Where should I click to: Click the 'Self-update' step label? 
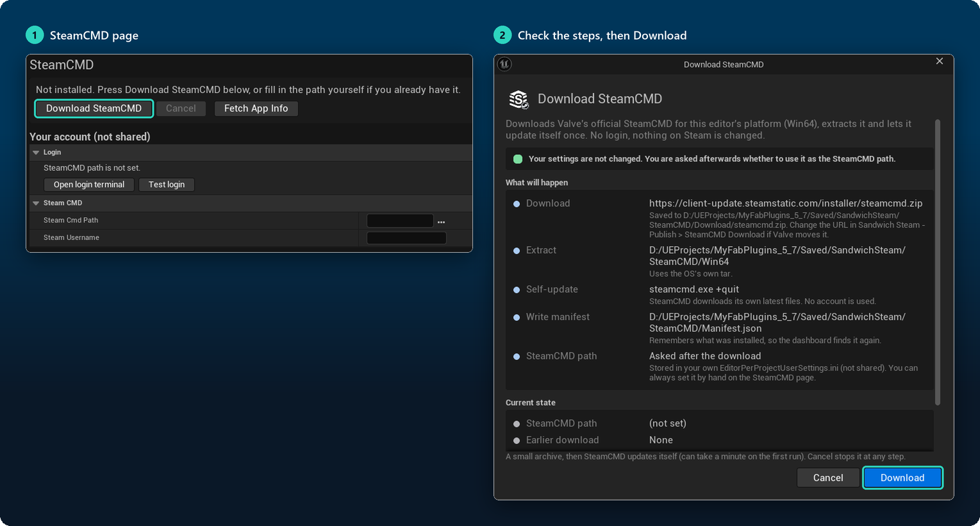click(552, 289)
